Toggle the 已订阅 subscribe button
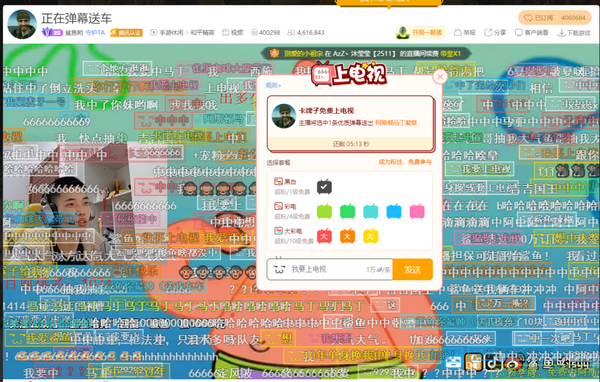 point(538,18)
